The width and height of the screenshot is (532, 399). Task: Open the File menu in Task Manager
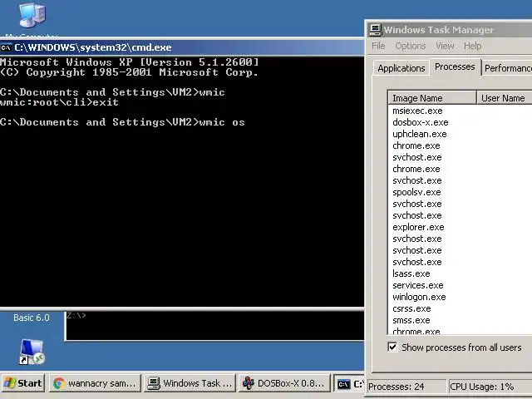pyautogui.click(x=378, y=46)
